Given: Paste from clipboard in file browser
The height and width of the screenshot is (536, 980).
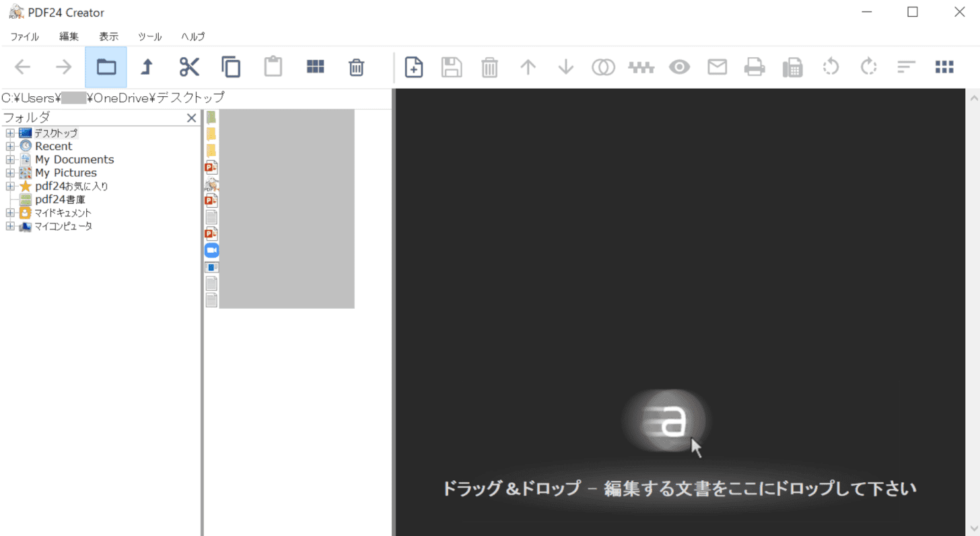Looking at the screenshot, I should [x=273, y=67].
